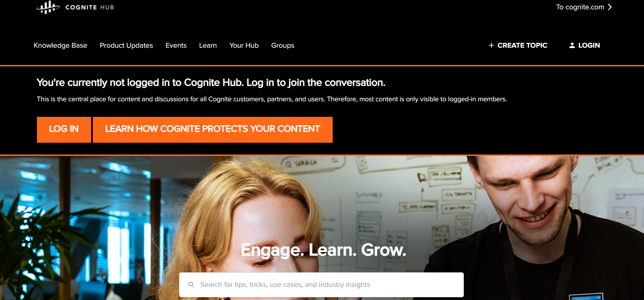Click the Engage. Learn. Grow. headline
This screenshot has width=644, height=300.
[323, 250]
